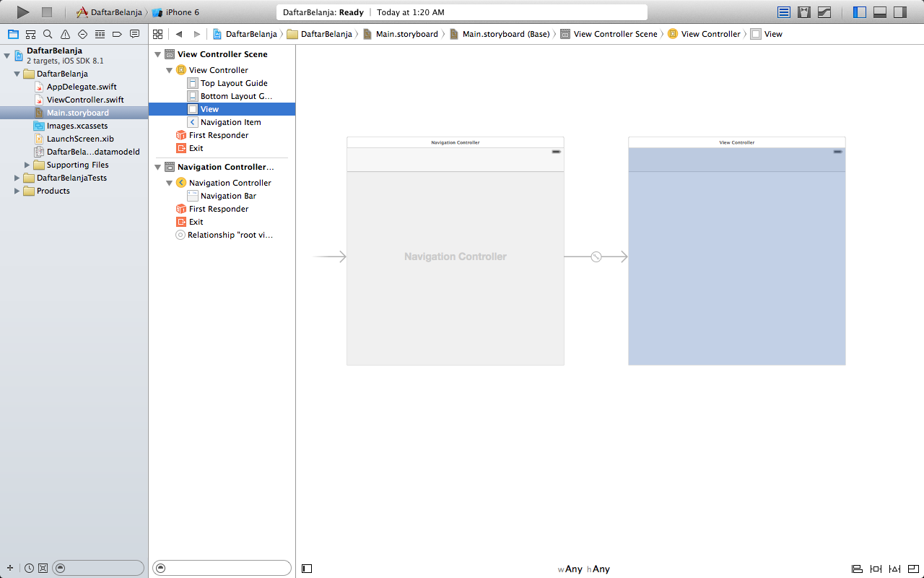Select Main.storyboard (Base) in the jump bar

coord(505,33)
